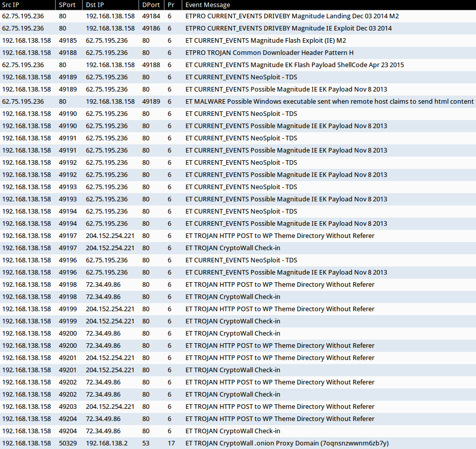
Task: Click Src IP 192.168.138.158 in the .onion Proxy row
Action: (26, 443)
